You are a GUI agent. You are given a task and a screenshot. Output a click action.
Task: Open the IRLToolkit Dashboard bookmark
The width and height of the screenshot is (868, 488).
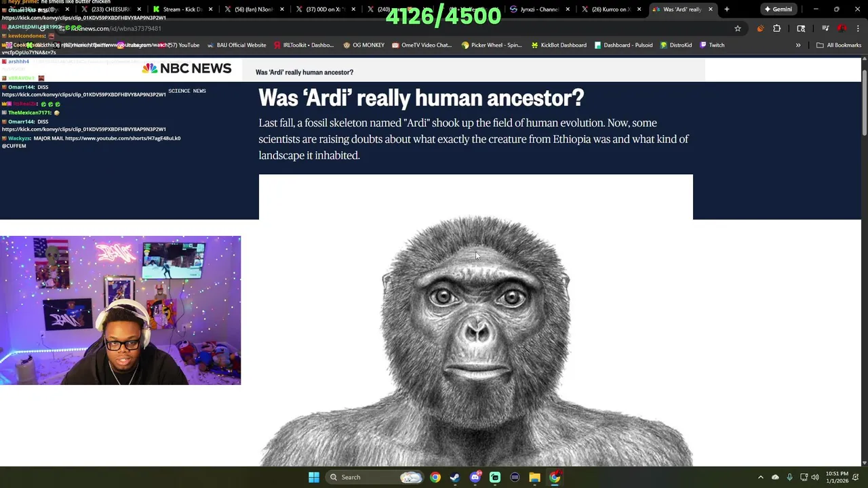[304, 45]
